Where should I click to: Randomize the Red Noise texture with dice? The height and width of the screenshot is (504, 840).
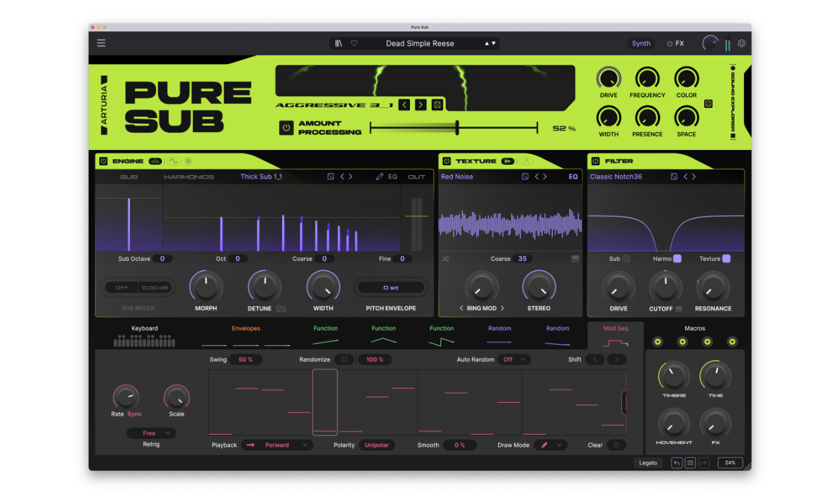[525, 177]
